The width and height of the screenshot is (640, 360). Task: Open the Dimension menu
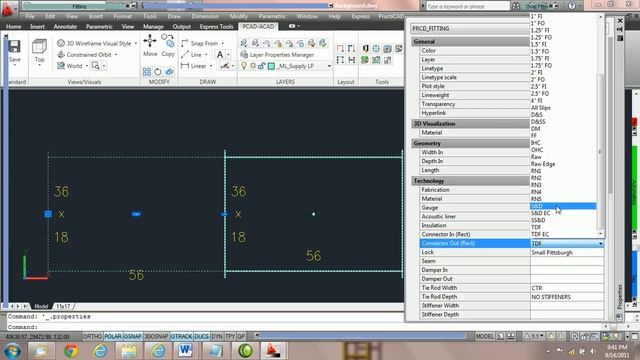click(x=205, y=16)
